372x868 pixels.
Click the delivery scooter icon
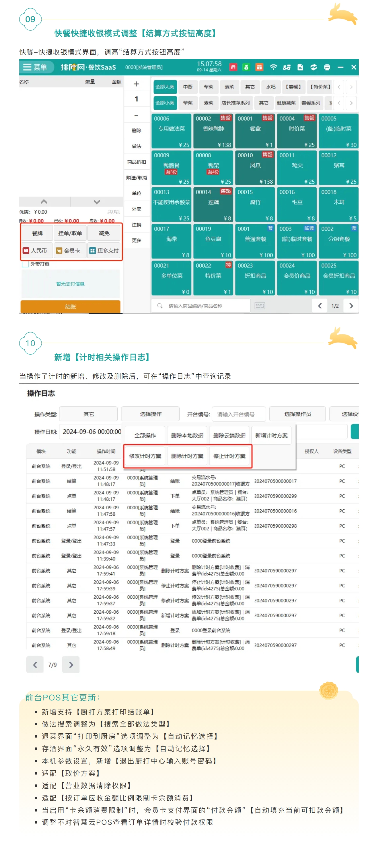coord(286,67)
